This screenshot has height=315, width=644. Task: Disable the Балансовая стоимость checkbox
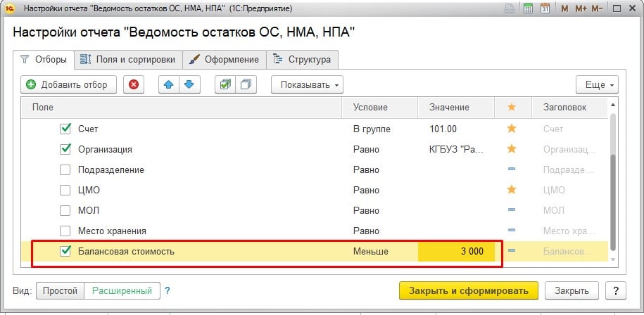66,251
